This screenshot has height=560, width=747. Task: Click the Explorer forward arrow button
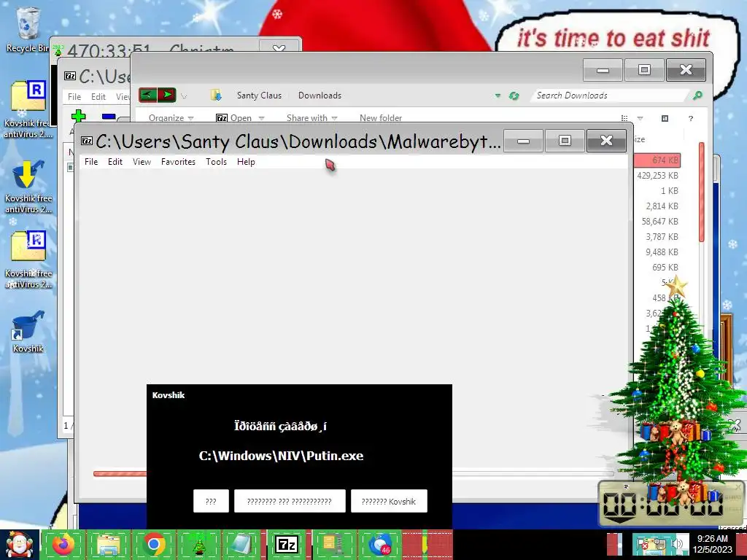click(167, 95)
